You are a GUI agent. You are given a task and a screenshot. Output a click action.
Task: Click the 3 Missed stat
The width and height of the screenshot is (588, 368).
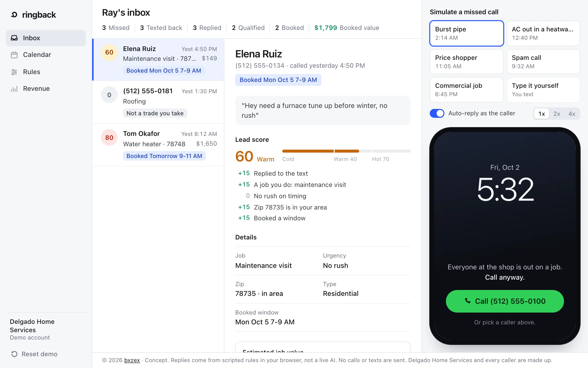point(116,28)
